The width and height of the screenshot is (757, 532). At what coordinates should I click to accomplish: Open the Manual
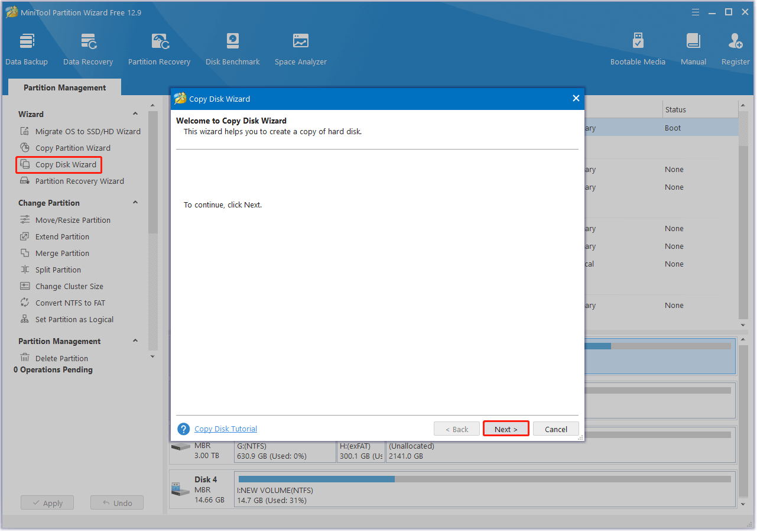pos(693,49)
